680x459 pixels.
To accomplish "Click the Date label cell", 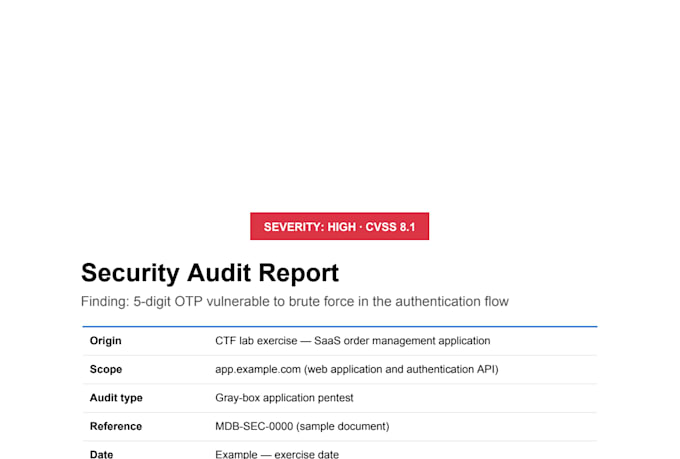I will click(101, 454).
